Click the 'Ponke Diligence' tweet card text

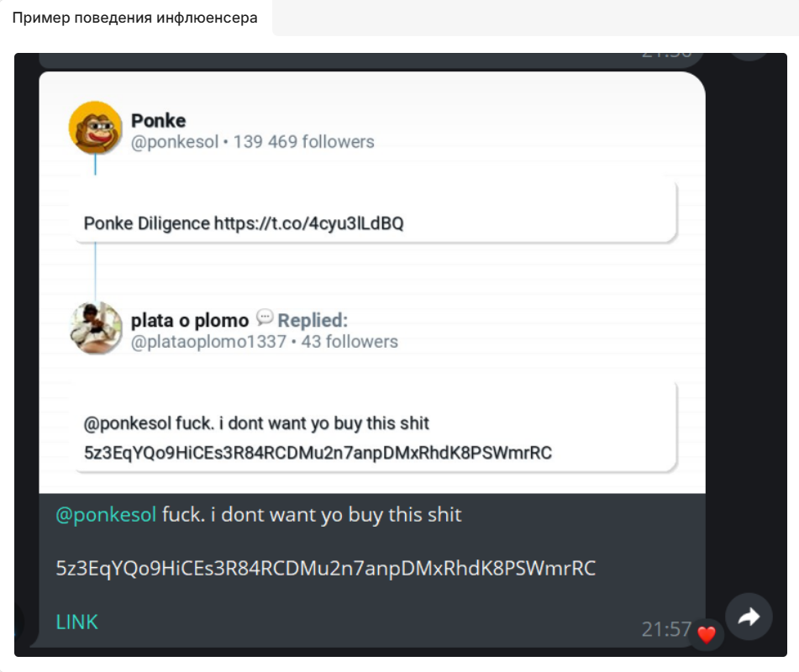(x=146, y=223)
